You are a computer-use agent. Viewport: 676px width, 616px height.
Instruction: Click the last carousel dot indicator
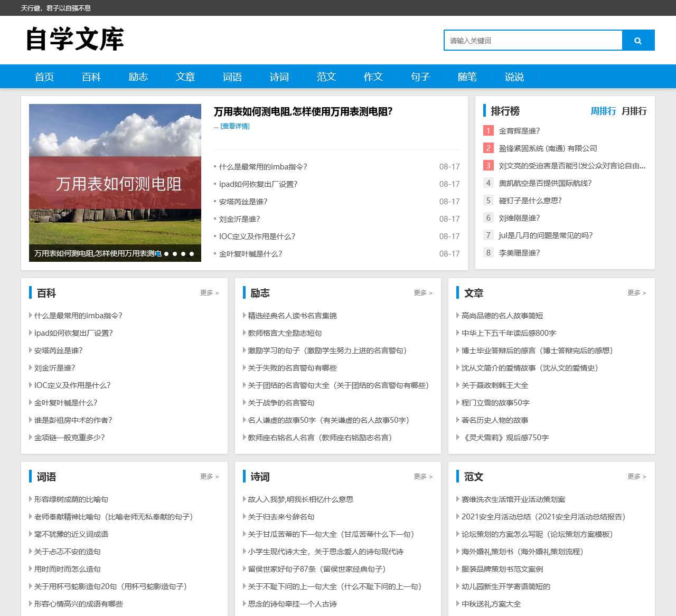tap(191, 254)
